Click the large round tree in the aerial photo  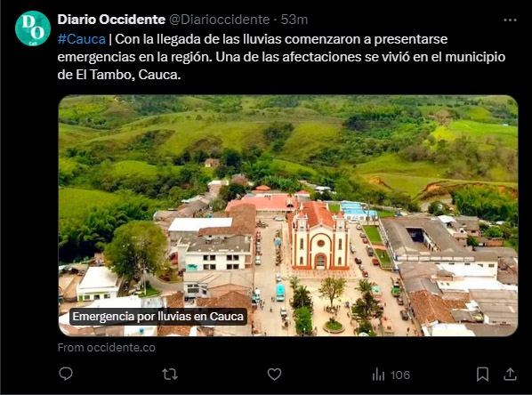click(x=136, y=247)
